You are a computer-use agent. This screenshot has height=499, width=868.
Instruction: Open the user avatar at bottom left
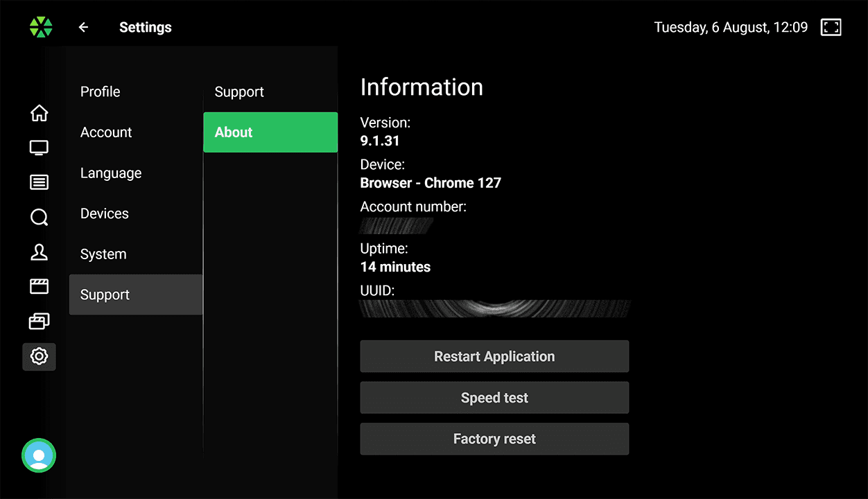point(39,455)
